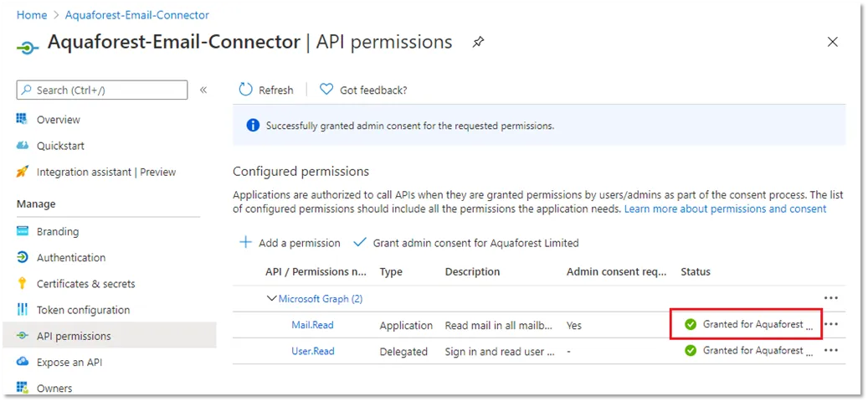Viewport: 868px width, 402px height.
Task: Click the Home breadcrumb link
Action: [x=32, y=15]
